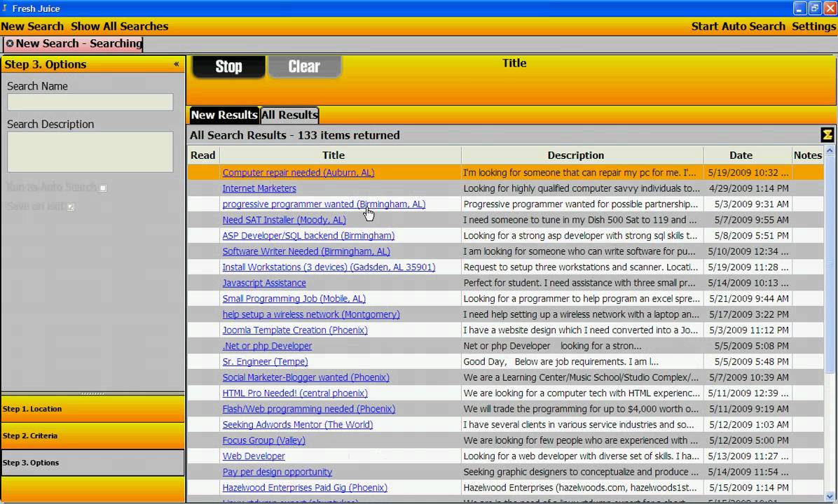Toggle the Save on exit checkbox
Image resolution: width=838 pixels, height=504 pixels.
tap(71, 206)
